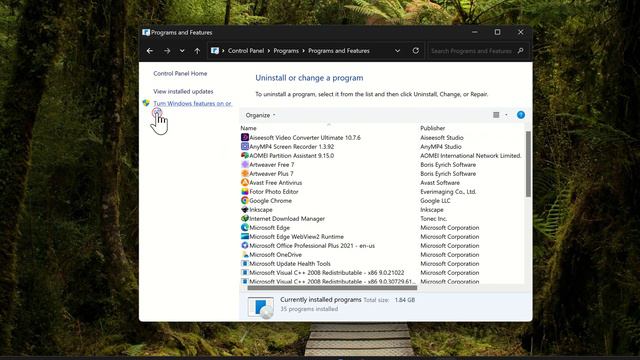This screenshot has height=360, width=640.
Task: Select Internet Download Manager icon
Action: pyautogui.click(x=244, y=218)
